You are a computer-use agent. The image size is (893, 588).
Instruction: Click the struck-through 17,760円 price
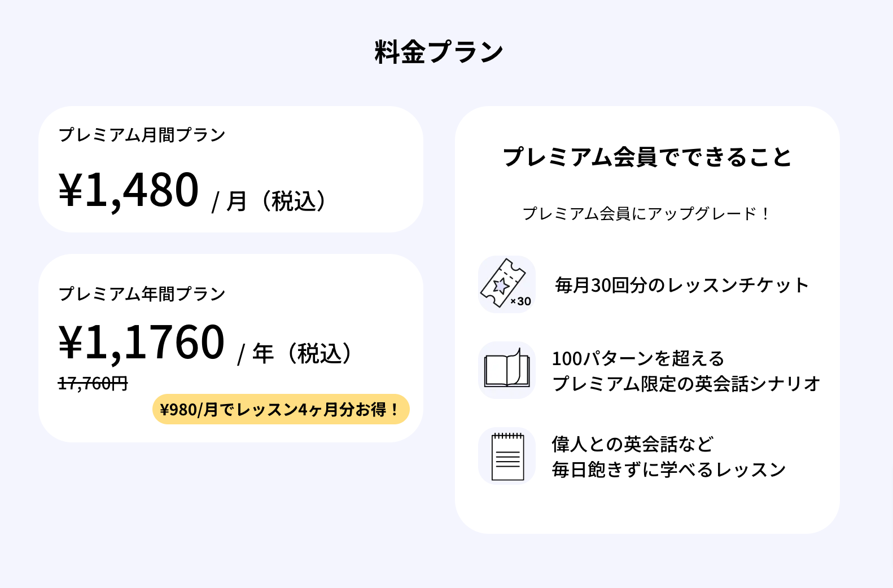click(93, 384)
